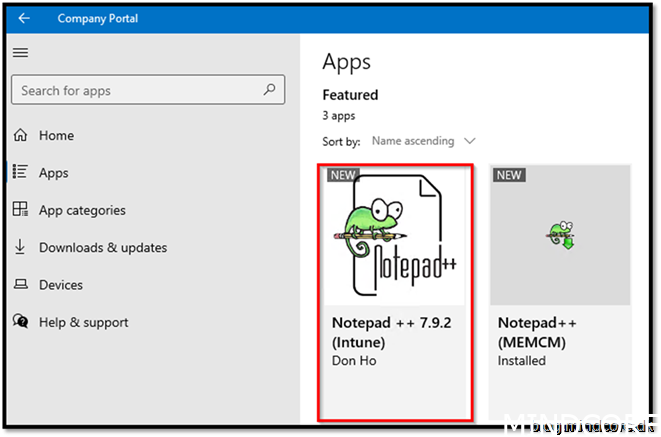Navigate to Help & support text entry
Screen dimensions: 661x437
pos(83,322)
